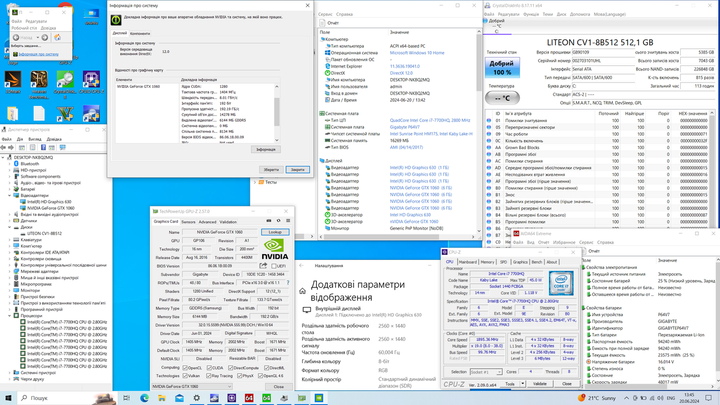
Task: Click the NVIDIA panel Forward arrow icon
Action: tap(45, 38)
